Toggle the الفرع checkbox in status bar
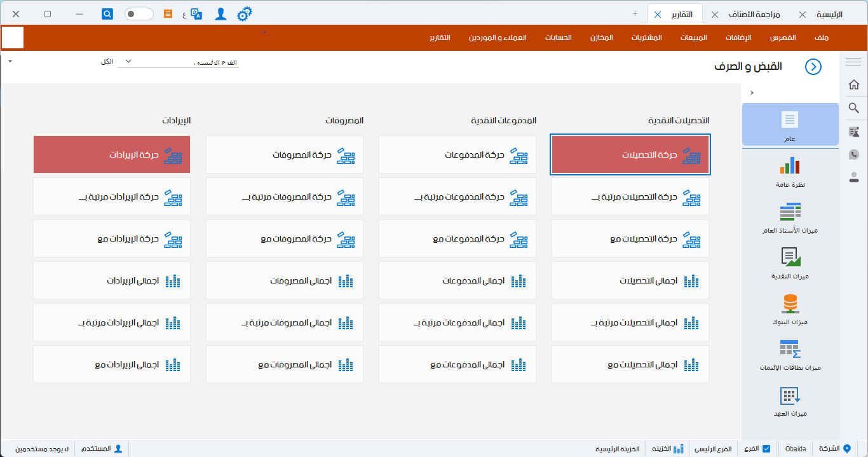Viewport: 868px width, 457px height. pos(766,449)
